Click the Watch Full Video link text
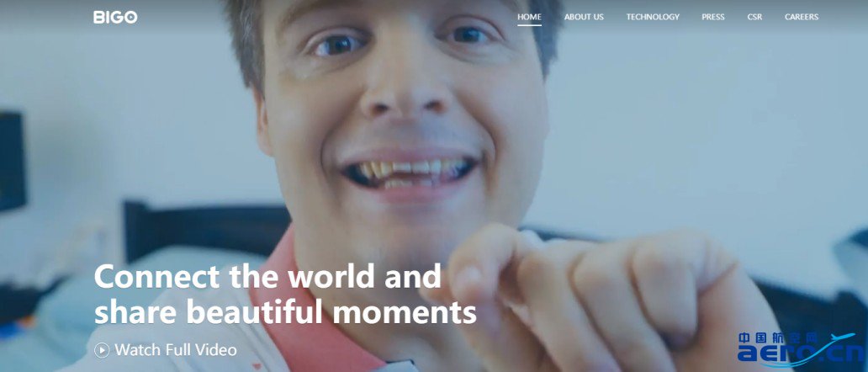The width and height of the screenshot is (868, 372). [176, 350]
